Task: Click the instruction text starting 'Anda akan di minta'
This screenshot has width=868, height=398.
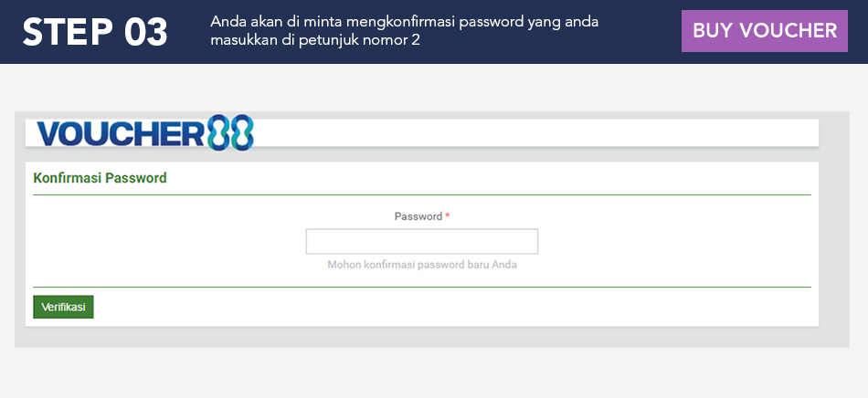Action: coord(404,22)
